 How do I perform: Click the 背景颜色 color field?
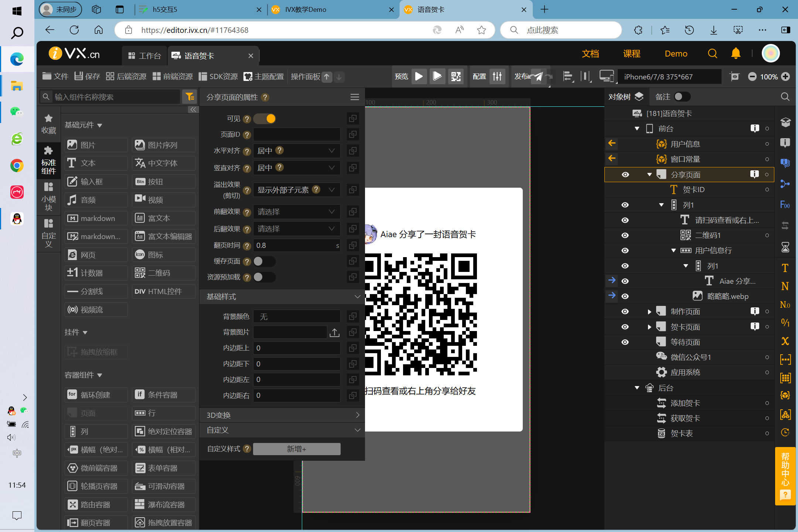[296, 317]
